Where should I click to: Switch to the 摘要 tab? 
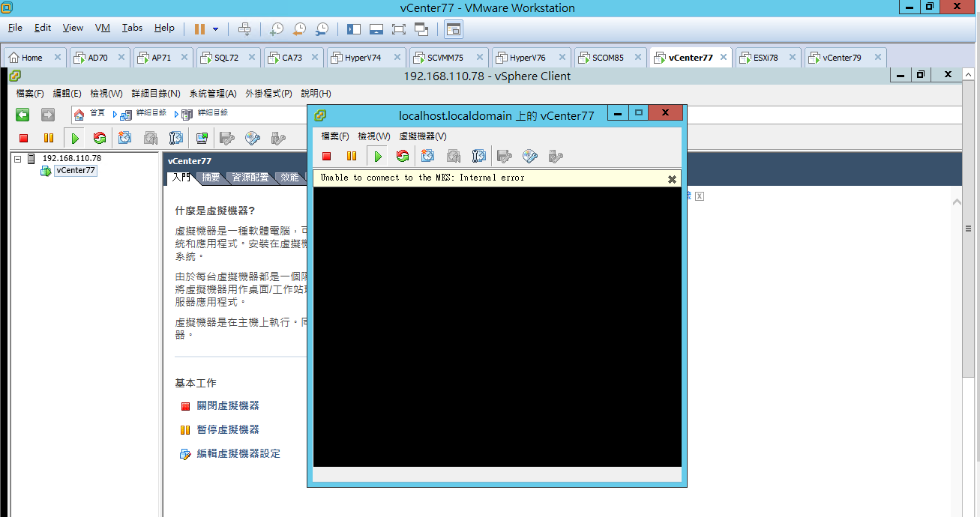(211, 178)
